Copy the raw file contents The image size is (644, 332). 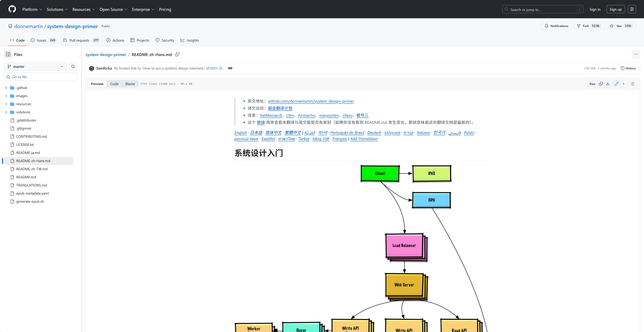click(601, 84)
